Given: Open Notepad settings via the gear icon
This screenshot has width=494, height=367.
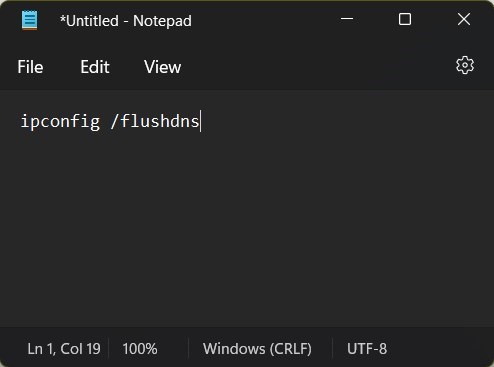Looking at the screenshot, I should [465, 65].
